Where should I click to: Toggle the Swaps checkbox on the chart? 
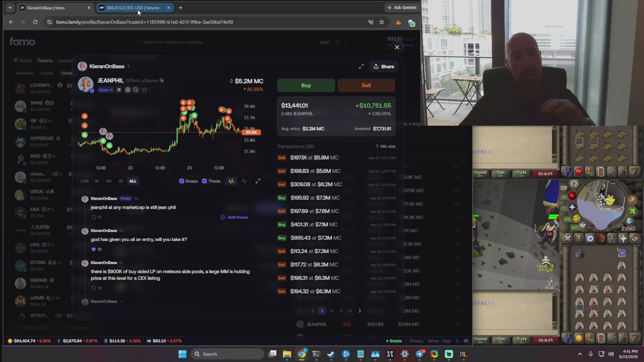[182, 181]
